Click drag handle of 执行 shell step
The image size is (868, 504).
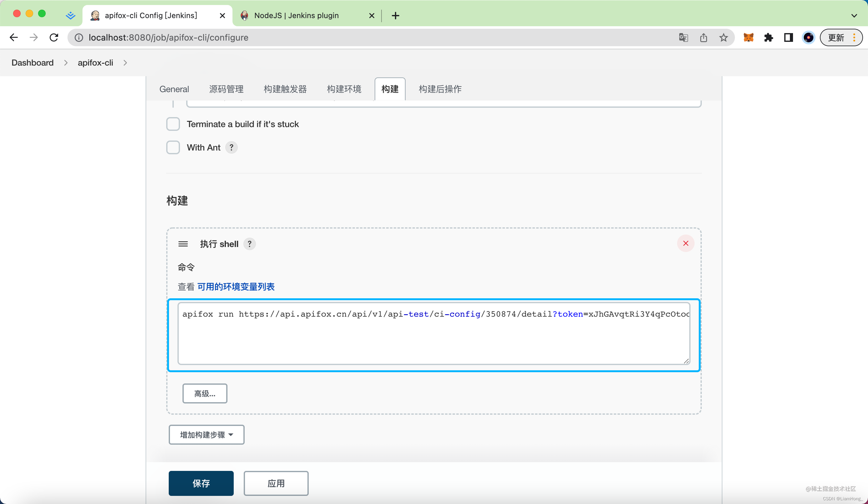(x=183, y=244)
